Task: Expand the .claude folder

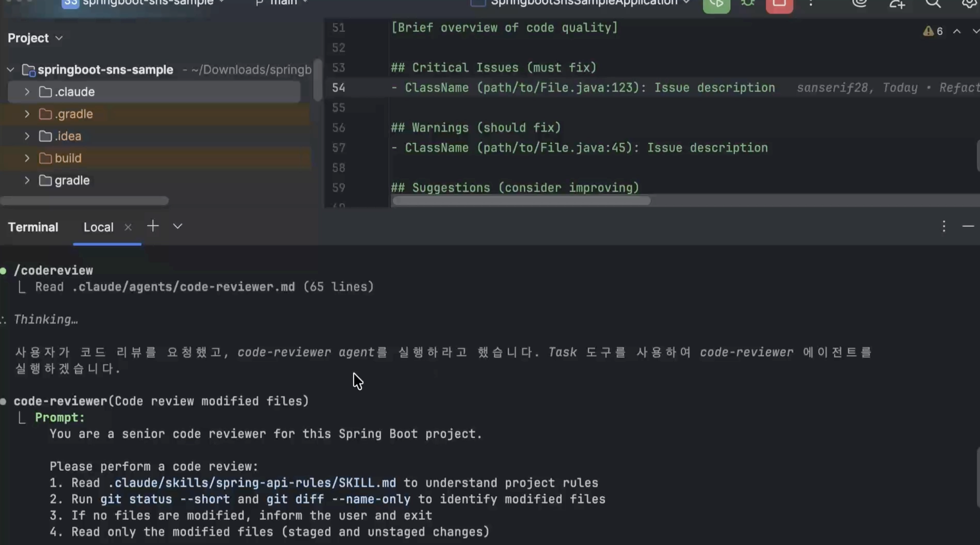Action: pyautogui.click(x=27, y=92)
